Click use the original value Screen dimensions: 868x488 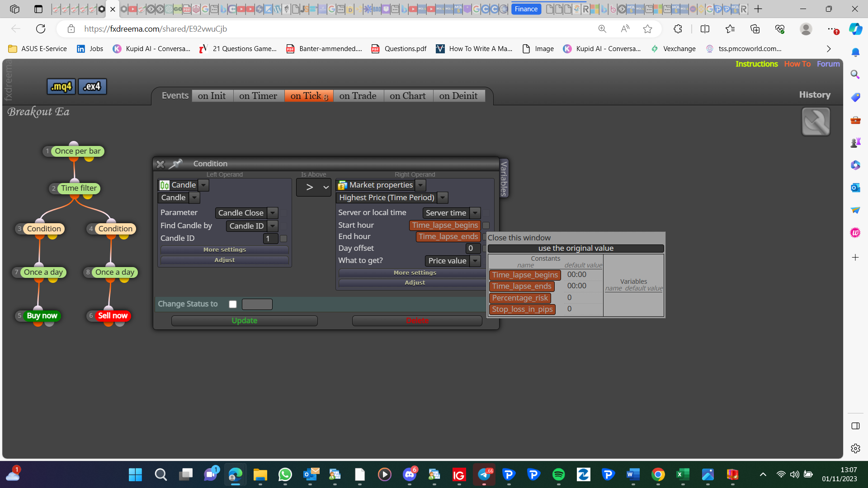576,249
